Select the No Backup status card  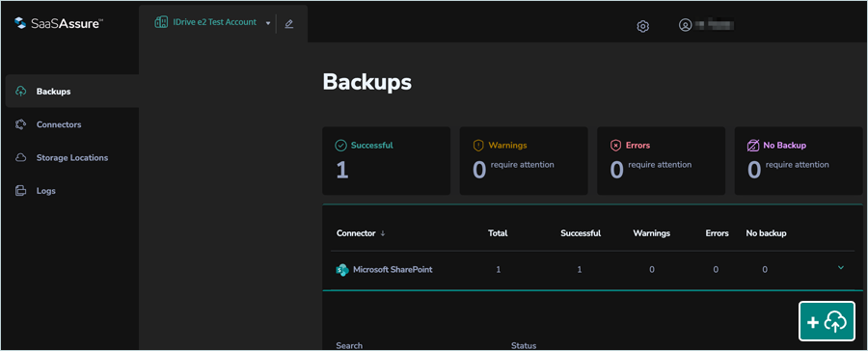click(799, 161)
